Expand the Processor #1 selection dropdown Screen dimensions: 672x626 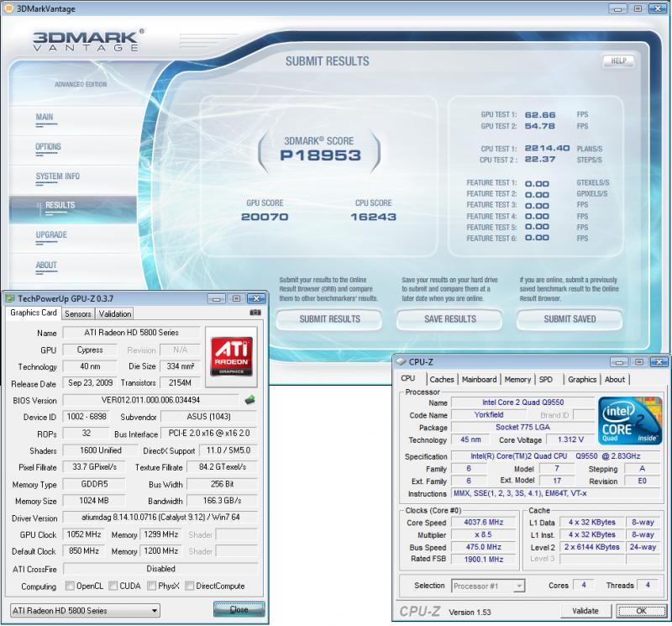(488, 586)
